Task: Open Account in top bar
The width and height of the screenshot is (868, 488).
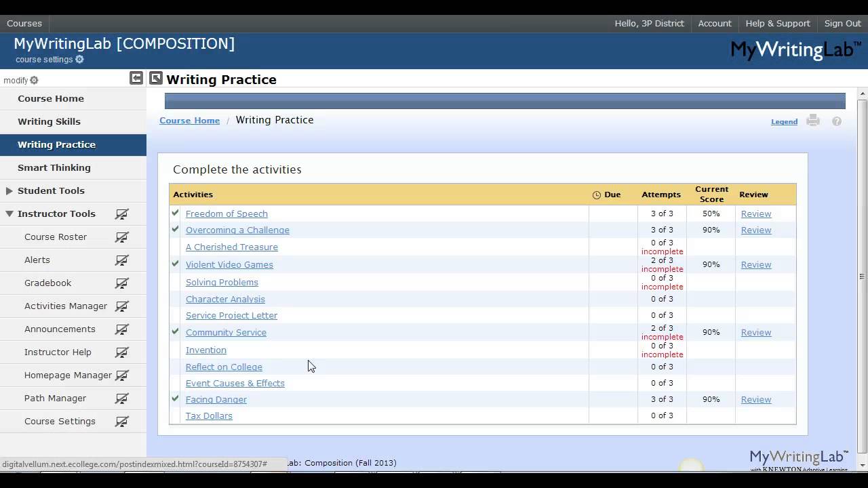Action: [x=715, y=23]
